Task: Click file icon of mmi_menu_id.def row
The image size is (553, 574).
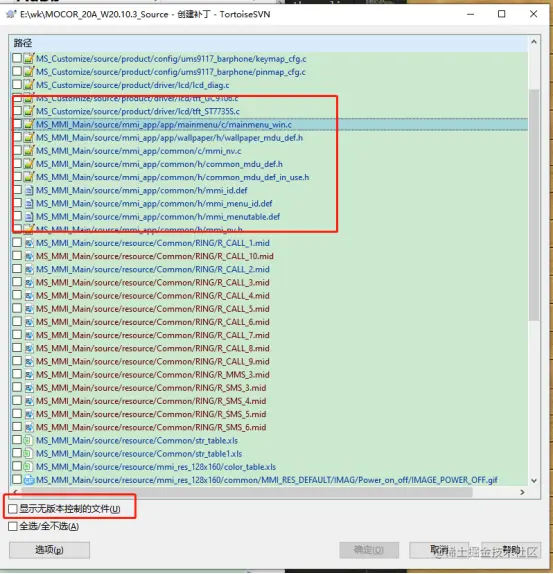Action: (29, 204)
